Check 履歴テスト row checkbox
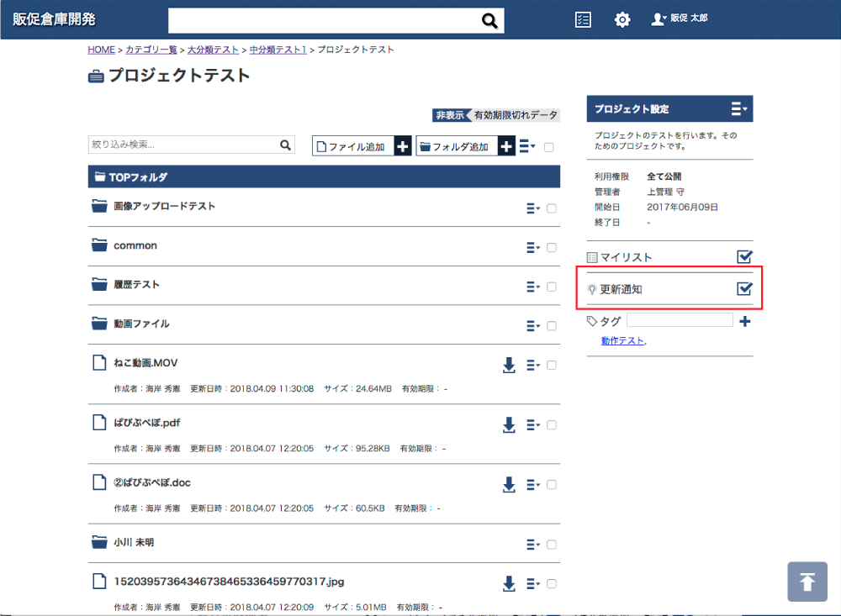This screenshot has width=841, height=616. [552, 287]
